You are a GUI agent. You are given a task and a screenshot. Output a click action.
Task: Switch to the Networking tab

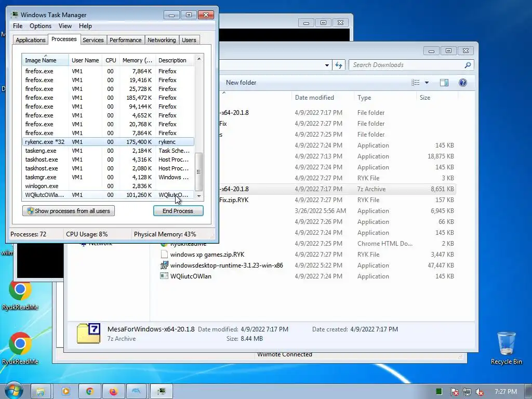point(162,40)
